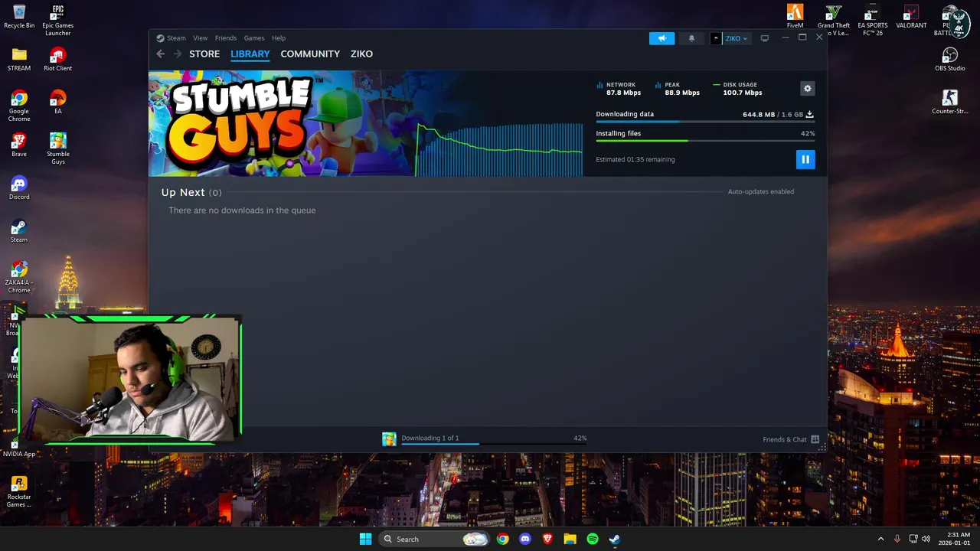Open Steam notifications bell
The width and height of the screenshot is (980, 551).
point(691,38)
